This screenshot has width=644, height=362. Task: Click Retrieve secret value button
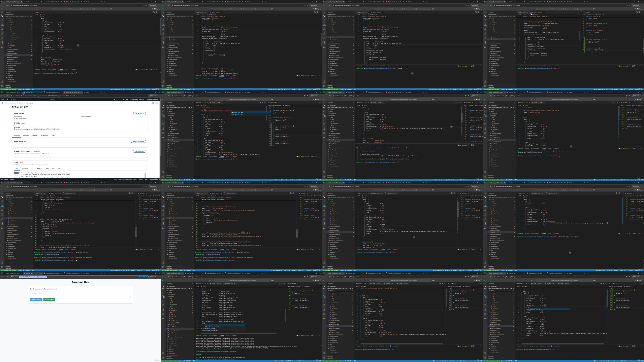(x=138, y=141)
